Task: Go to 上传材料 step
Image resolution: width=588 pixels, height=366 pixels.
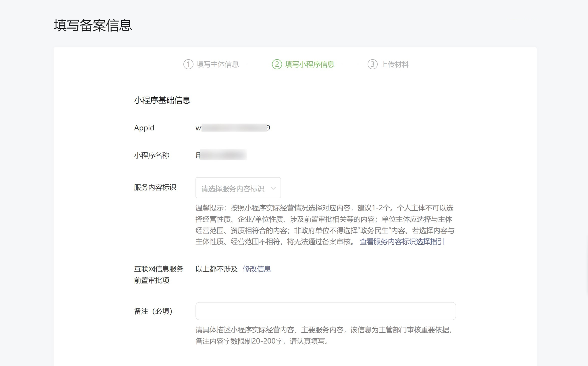Action: (394, 64)
